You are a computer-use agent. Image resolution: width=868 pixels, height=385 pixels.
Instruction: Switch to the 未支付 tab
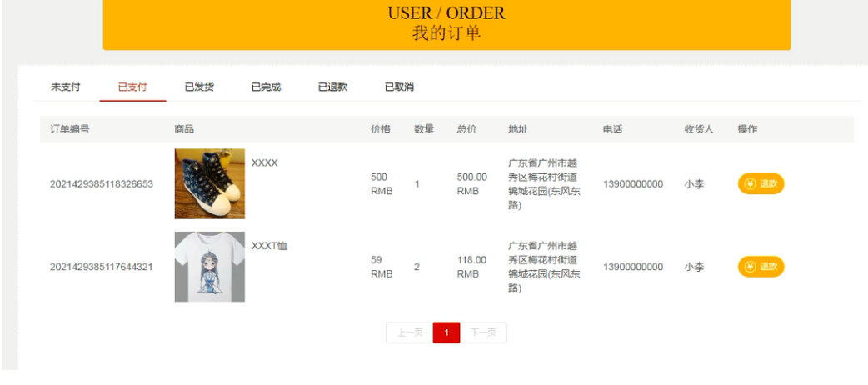66,87
